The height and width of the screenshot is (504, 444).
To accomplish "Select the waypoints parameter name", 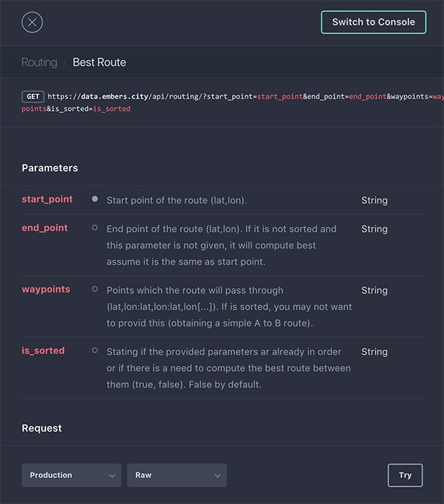I will (x=46, y=289).
